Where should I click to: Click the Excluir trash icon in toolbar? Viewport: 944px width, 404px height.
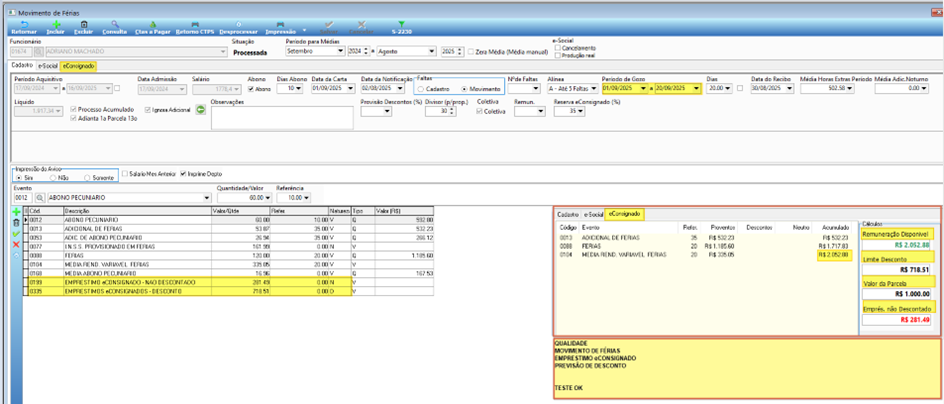click(84, 23)
